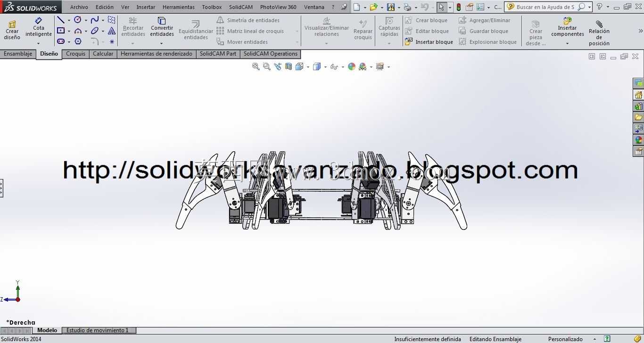Expand the Convertir entidades dropdown arrow
The width and height of the screenshot is (644, 343).
pyautogui.click(x=162, y=43)
